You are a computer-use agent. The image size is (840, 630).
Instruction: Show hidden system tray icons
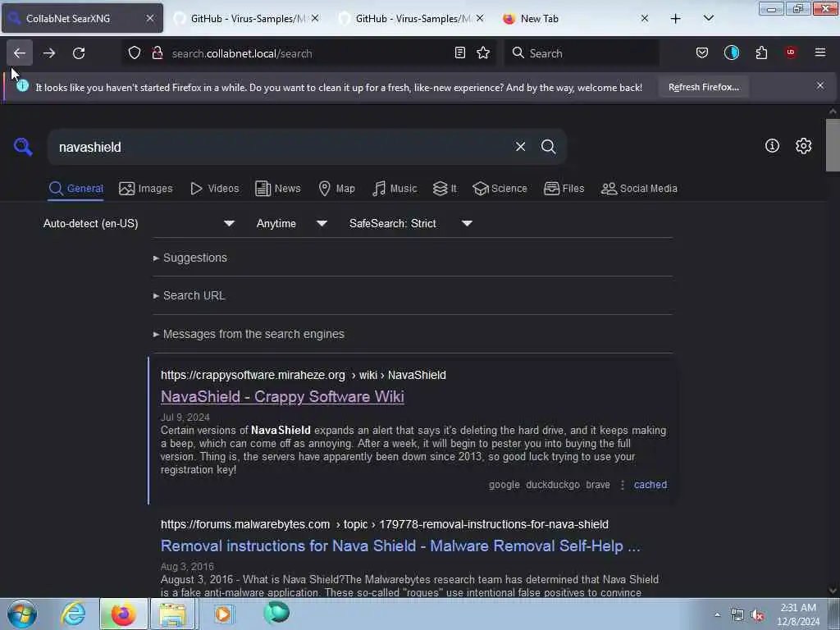(x=717, y=614)
